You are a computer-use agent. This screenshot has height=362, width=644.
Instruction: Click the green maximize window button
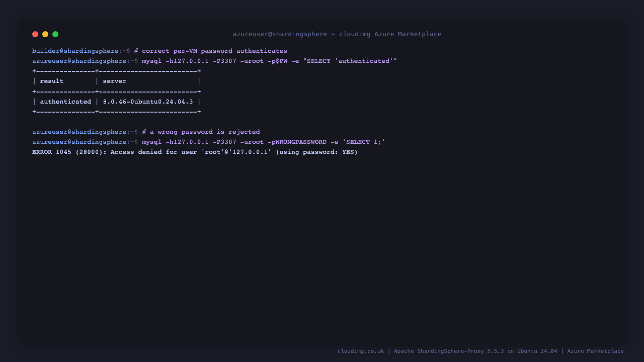55,34
